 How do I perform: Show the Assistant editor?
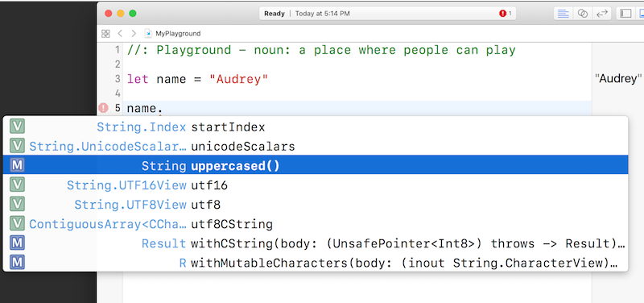[582, 14]
